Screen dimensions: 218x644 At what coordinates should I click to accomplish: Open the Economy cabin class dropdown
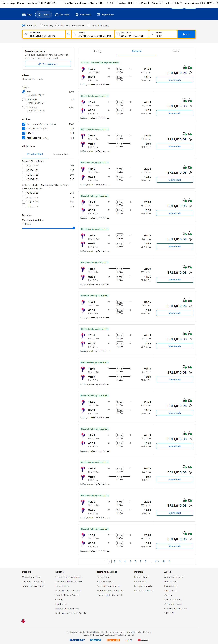(x=78, y=26)
